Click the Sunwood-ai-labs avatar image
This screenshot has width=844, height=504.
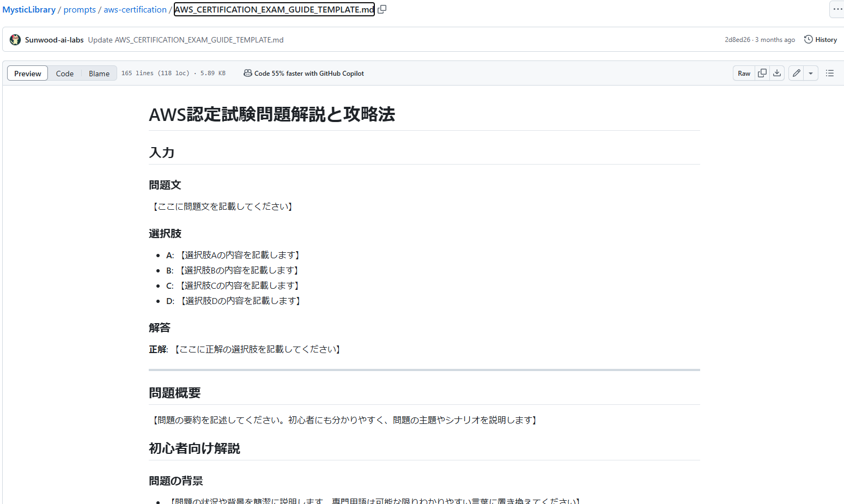tap(15, 40)
